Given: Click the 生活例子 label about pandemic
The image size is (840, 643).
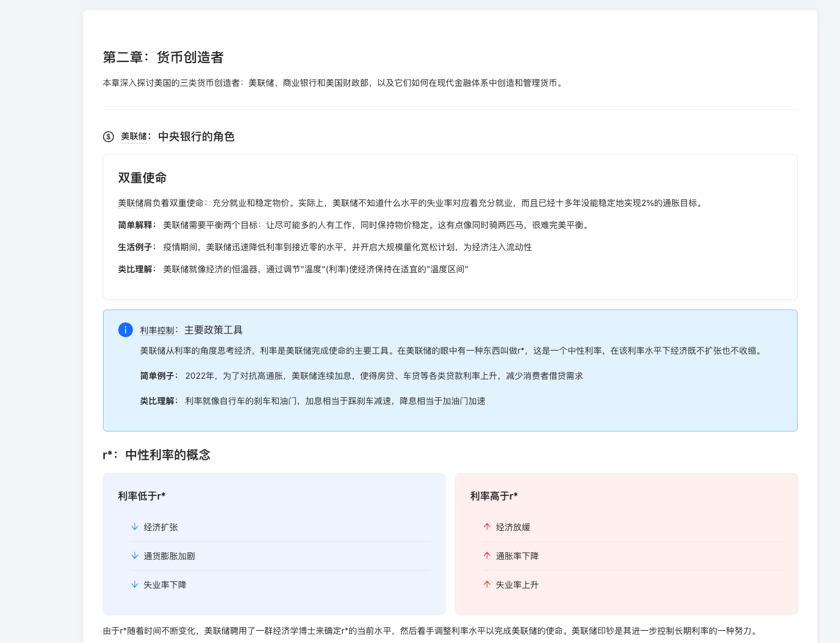Looking at the screenshot, I should point(137,248).
